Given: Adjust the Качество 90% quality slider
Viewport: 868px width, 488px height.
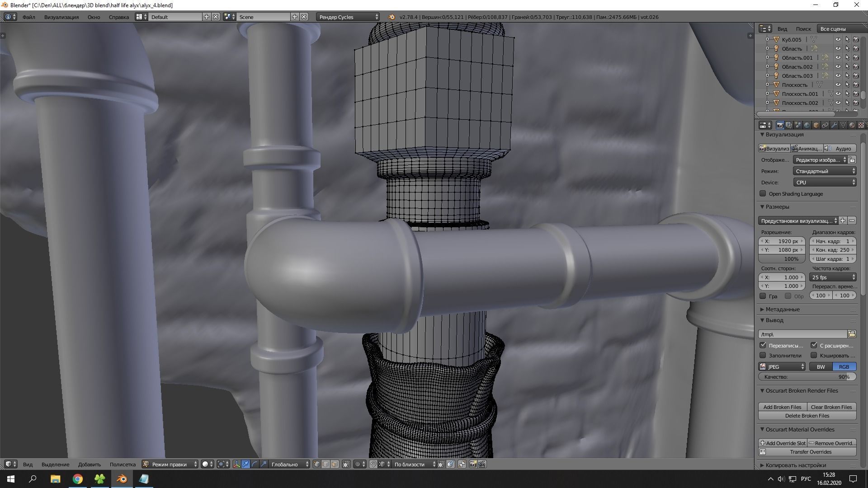Looking at the screenshot, I should 807,376.
